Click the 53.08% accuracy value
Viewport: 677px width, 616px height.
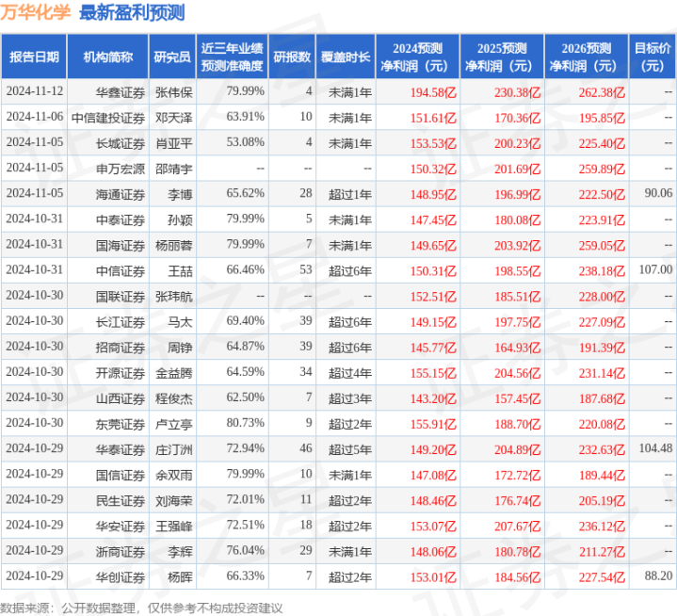(245, 142)
